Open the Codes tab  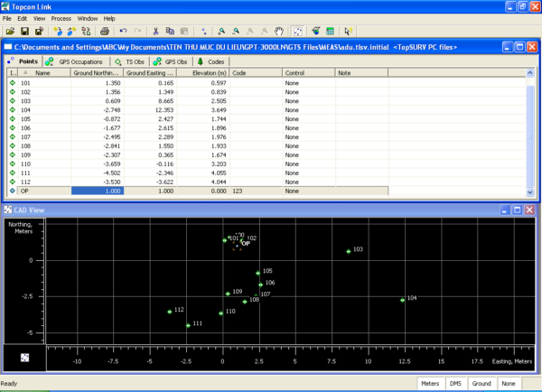coord(210,61)
